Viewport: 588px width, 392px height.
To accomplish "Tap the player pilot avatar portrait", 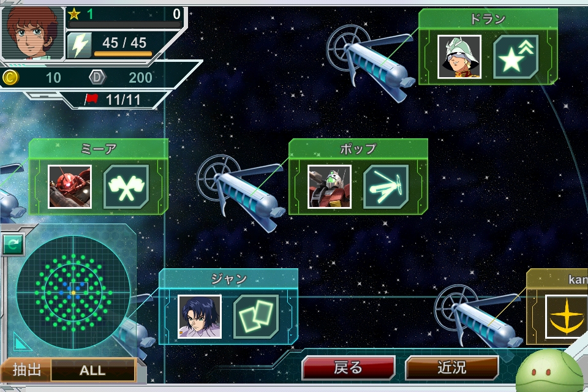I will click(33, 33).
